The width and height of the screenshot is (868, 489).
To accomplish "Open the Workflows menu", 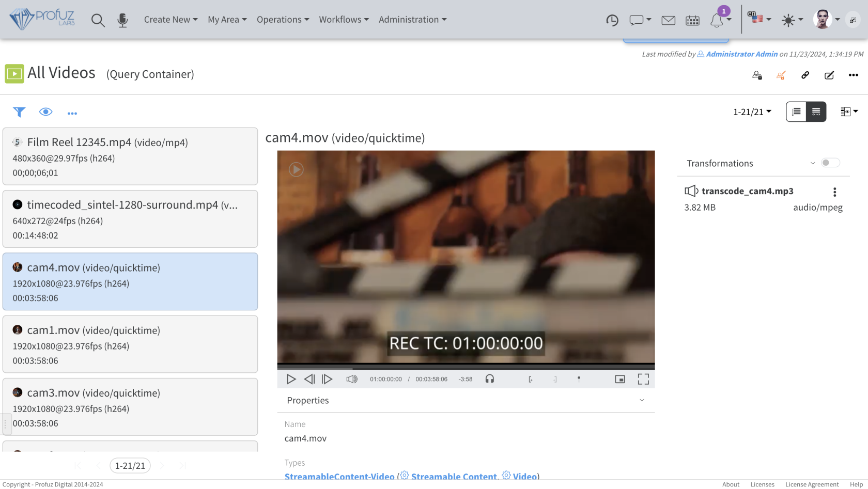I will click(x=344, y=20).
